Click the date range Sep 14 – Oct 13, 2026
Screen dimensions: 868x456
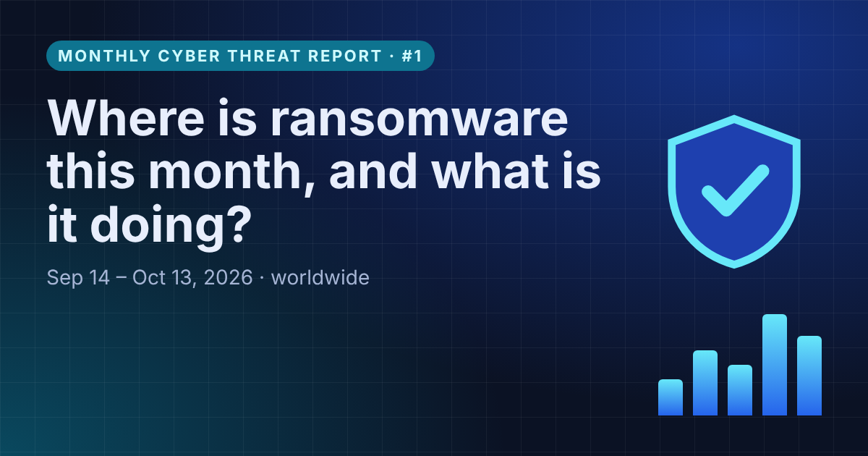[x=150, y=278]
